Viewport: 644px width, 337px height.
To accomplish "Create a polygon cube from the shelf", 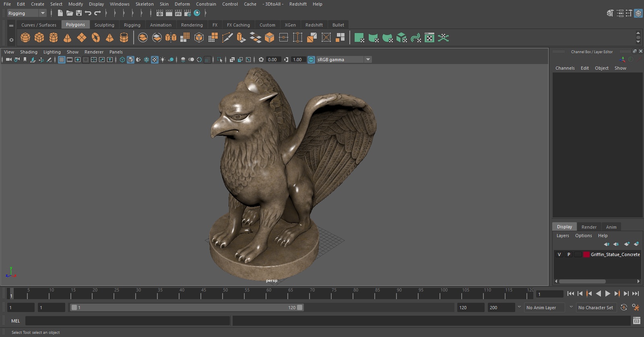I will click(39, 38).
